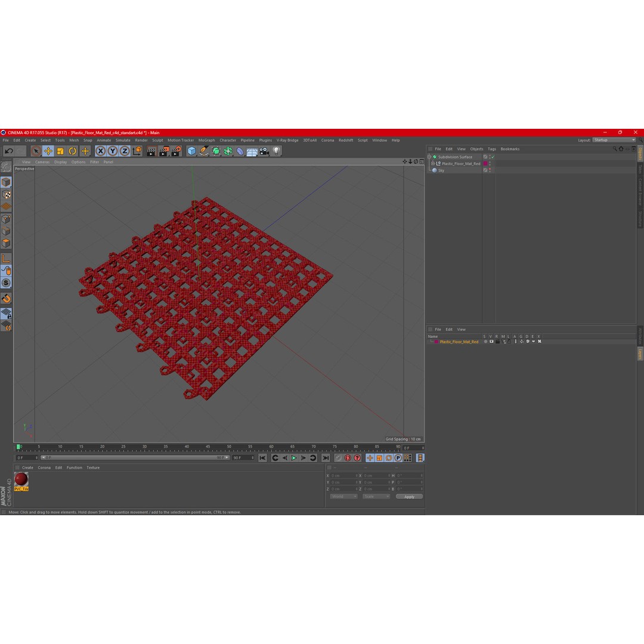The height and width of the screenshot is (644, 644).
Task: Open the material manager Texture menu
Action: click(x=93, y=467)
